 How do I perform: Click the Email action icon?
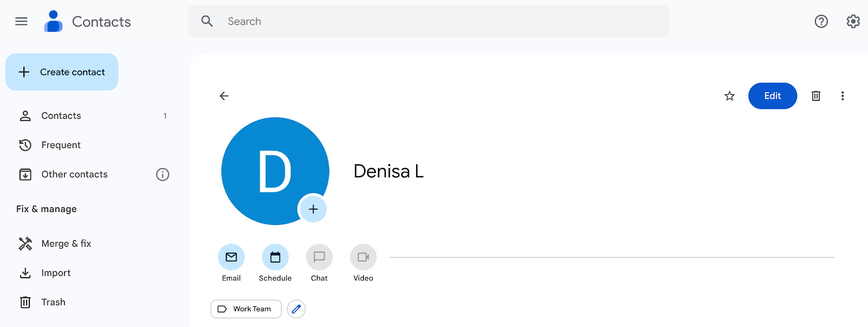(x=231, y=257)
